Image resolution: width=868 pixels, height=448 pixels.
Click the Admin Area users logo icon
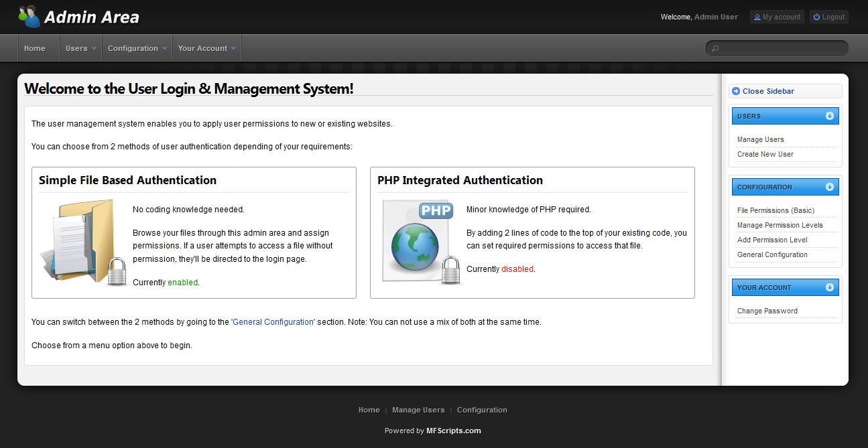(x=29, y=16)
